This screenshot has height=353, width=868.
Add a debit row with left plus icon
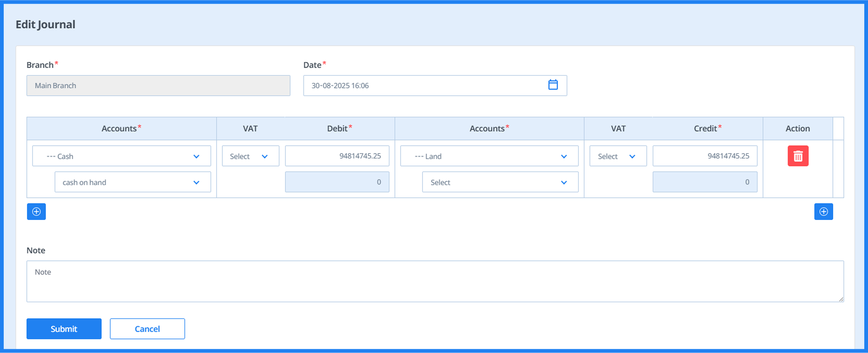click(36, 212)
